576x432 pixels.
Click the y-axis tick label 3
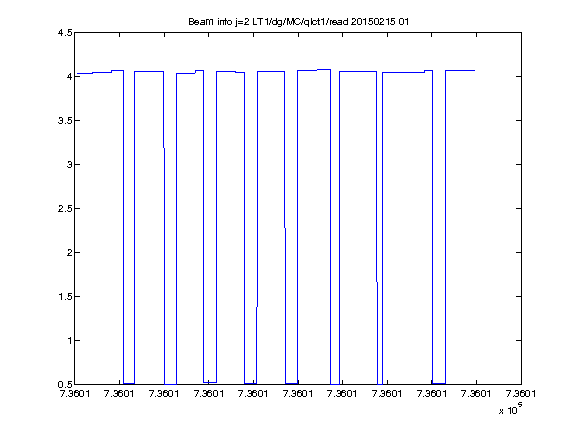click(x=69, y=165)
